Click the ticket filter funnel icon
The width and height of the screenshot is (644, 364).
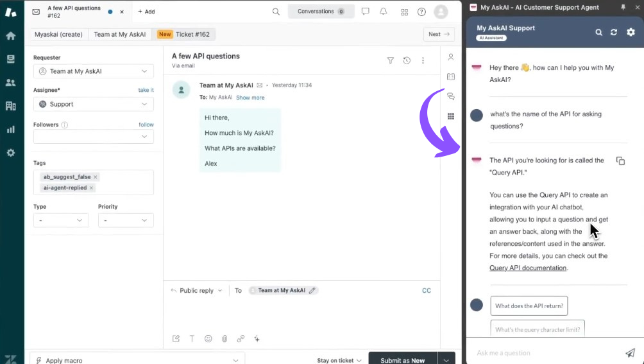(390, 60)
